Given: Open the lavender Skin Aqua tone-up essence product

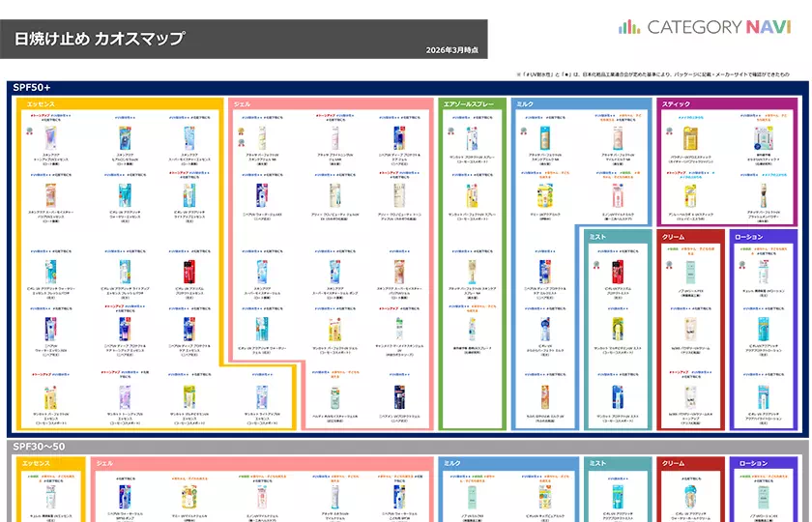Looking at the screenshot, I should pyautogui.click(x=50, y=139).
